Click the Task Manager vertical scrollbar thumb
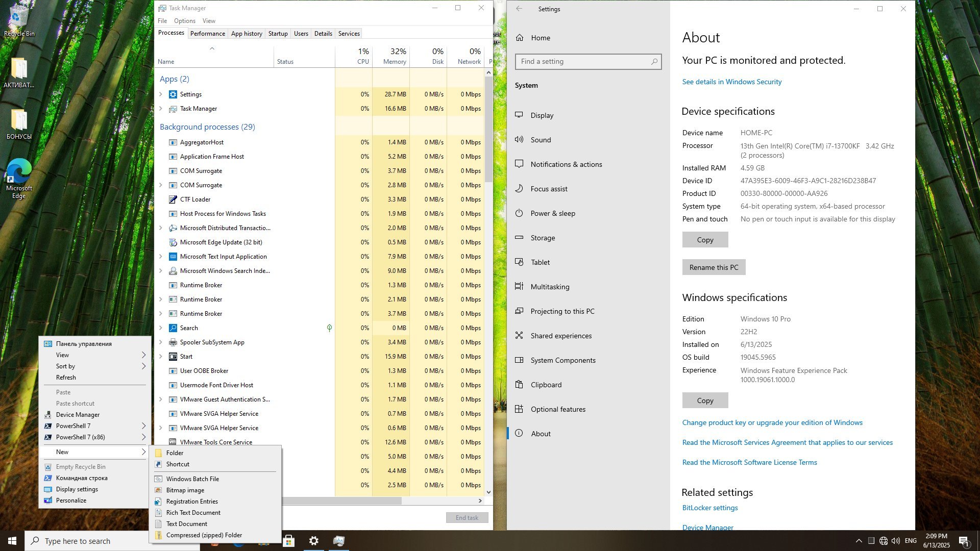Viewport: 980px width, 551px height. (488, 129)
